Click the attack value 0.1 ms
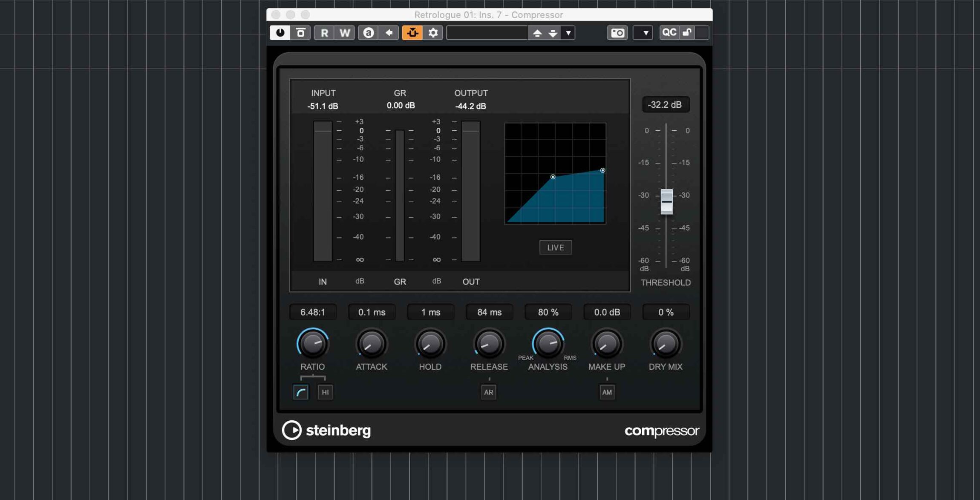 tap(372, 312)
